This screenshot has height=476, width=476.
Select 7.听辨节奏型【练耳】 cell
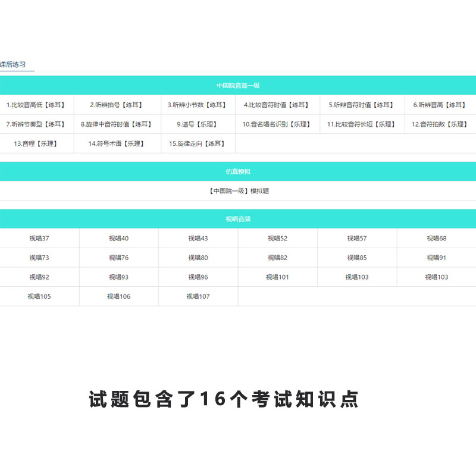click(36, 124)
